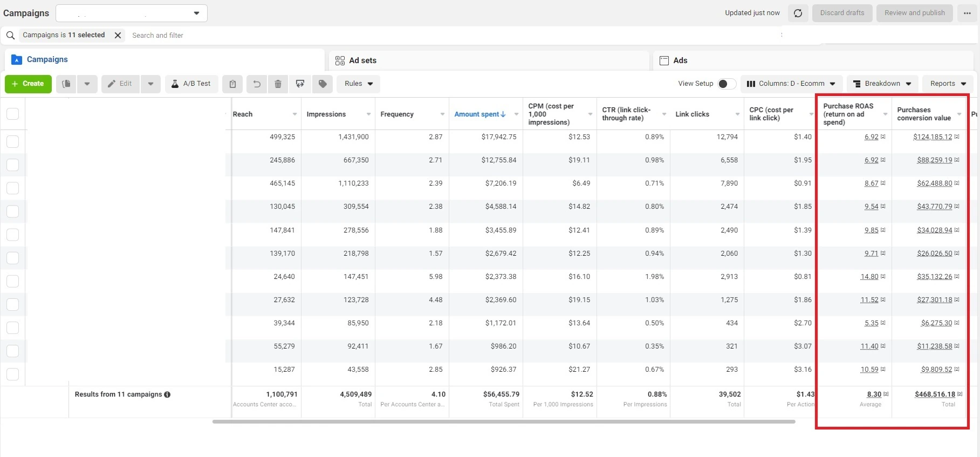
Task: Click the green Create button
Action: [x=28, y=84]
